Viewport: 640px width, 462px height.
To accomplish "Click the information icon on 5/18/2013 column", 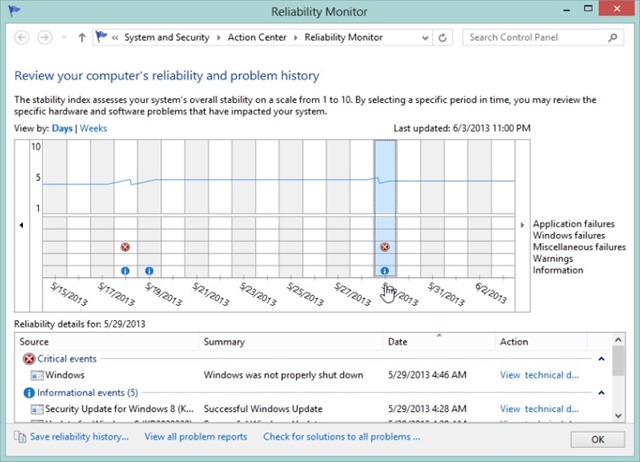I will [149, 271].
